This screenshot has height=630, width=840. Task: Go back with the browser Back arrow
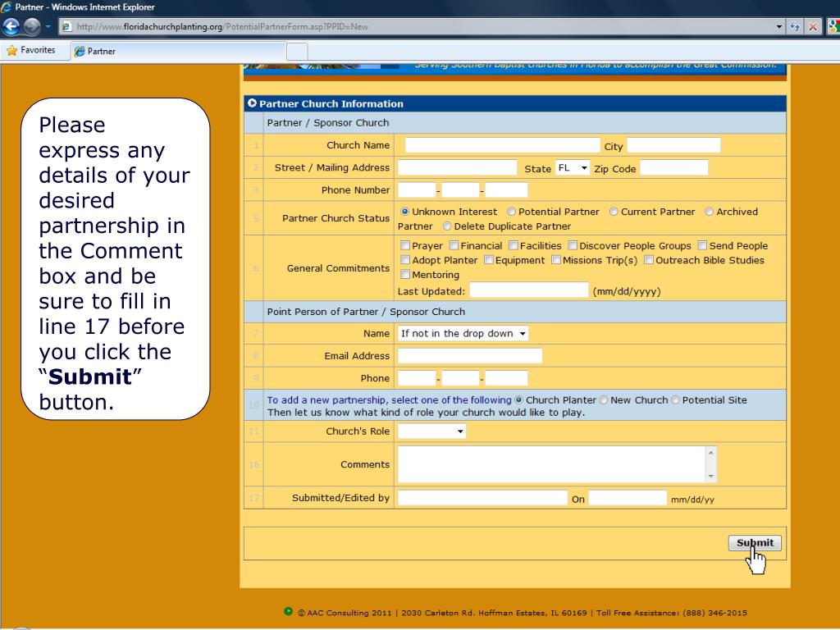(x=11, y=26)
